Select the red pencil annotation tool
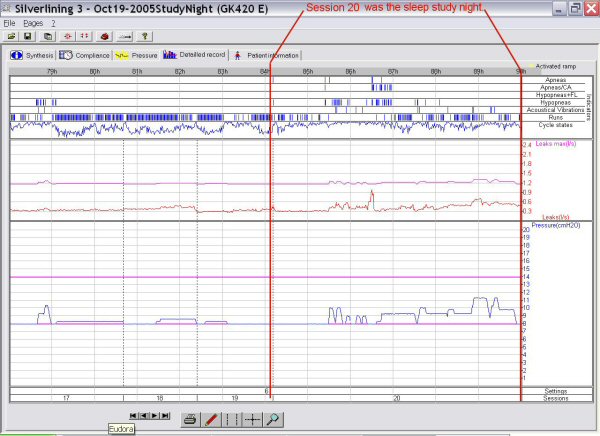Screen dimensions: 600x436 pyautogui.click(x=211, y=420)
